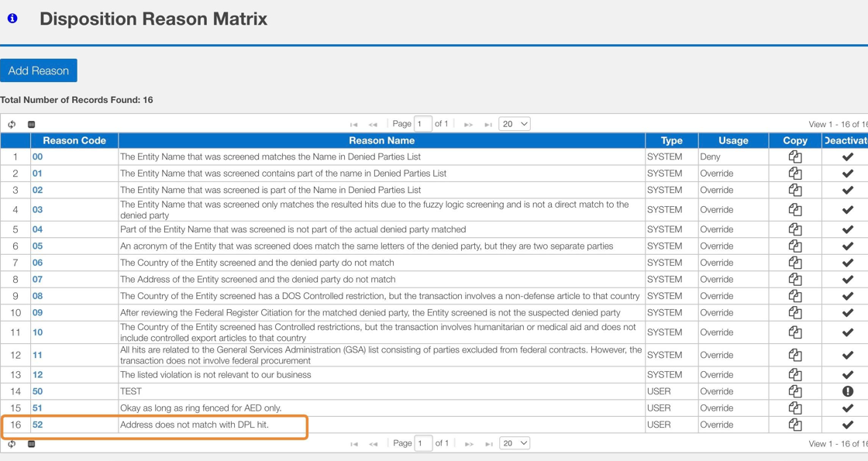Go to last page in bottom pager
Viewport: 868px width, 461px height.
tap(487, 444)
